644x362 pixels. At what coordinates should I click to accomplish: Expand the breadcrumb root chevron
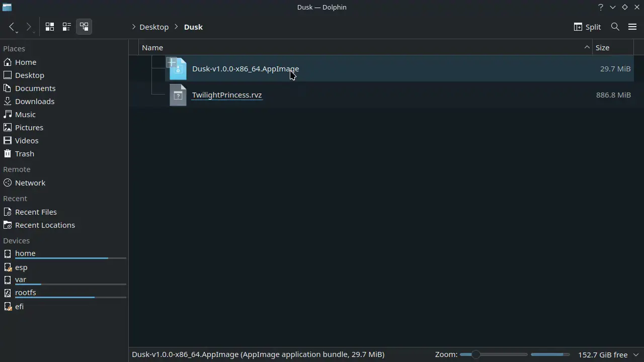click(134, 27)
